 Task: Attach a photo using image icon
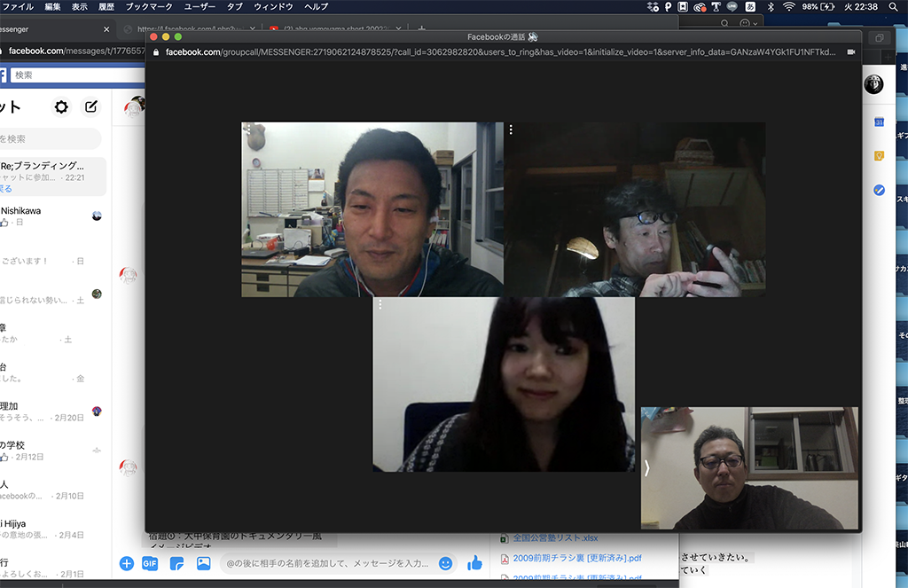[x=203, y=563]
